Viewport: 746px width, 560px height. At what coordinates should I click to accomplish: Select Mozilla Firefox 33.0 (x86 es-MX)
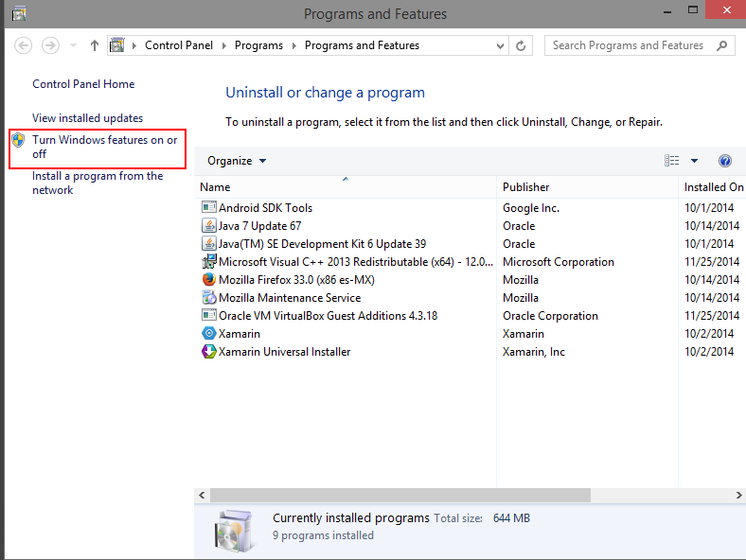[296, 279]
